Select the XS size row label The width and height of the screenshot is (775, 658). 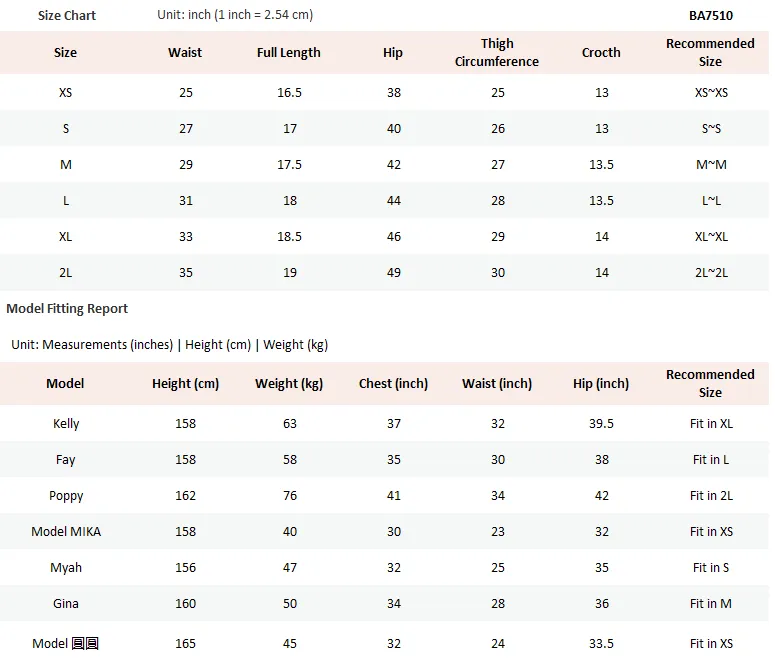click(65, 92)
